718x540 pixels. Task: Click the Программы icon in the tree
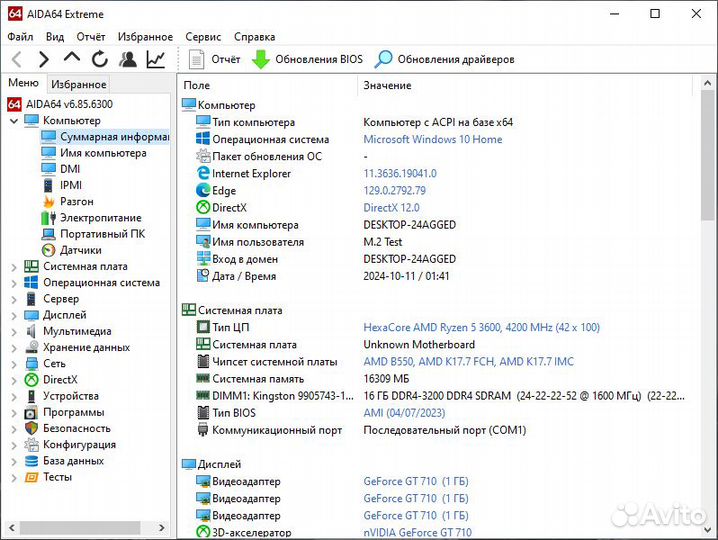point(31,413)
